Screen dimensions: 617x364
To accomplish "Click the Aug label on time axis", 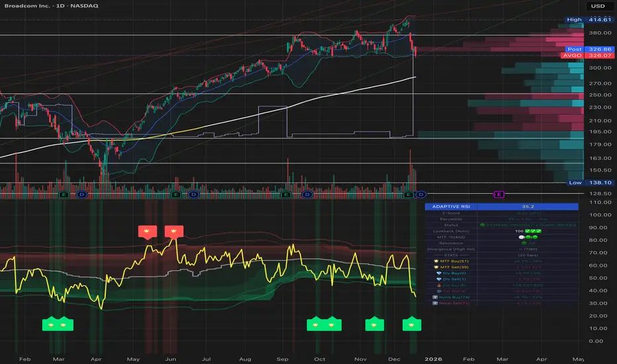I will [245, 359].
